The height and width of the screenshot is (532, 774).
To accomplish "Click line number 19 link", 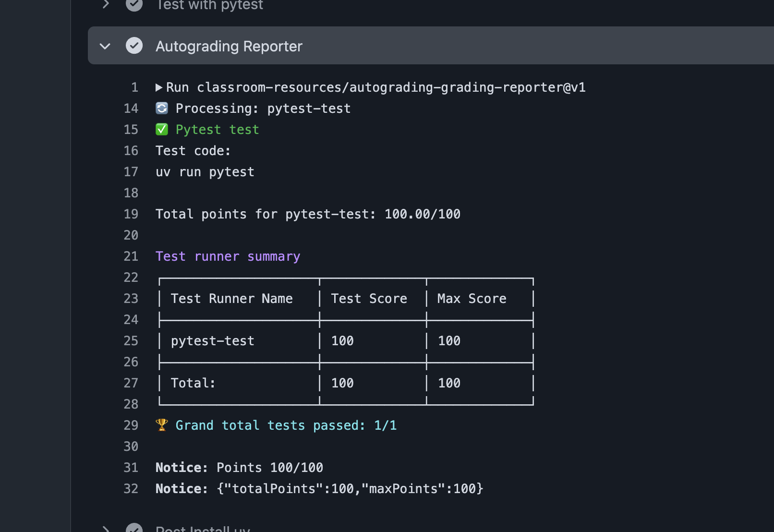I will tap(131, 214).
